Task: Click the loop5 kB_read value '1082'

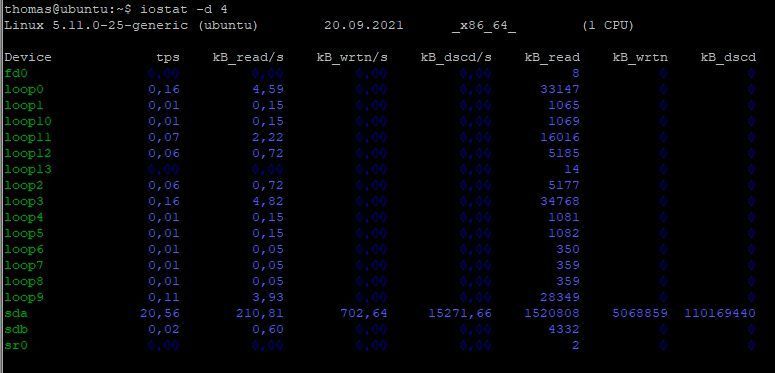Action: tap(564, 234)
